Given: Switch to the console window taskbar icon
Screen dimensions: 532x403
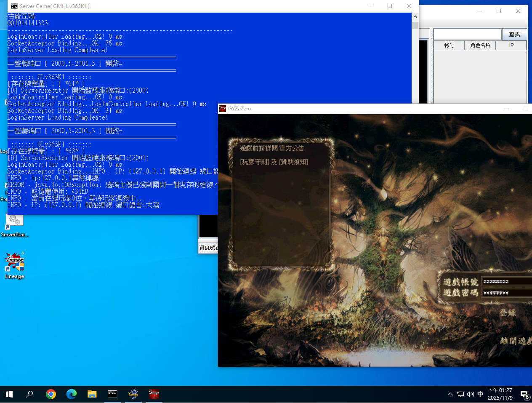Looking at the screenshot, I should point(112,394).
